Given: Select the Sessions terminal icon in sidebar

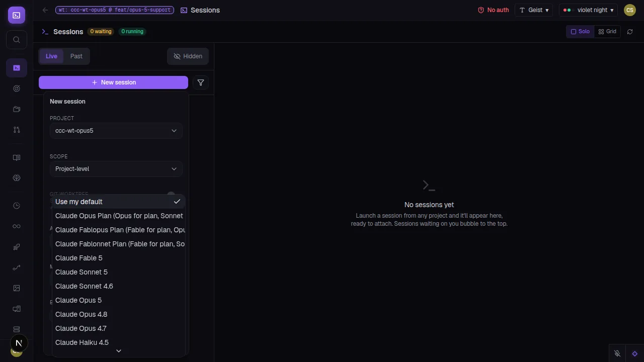Looking at the screenshot, I should pos(17,68).
